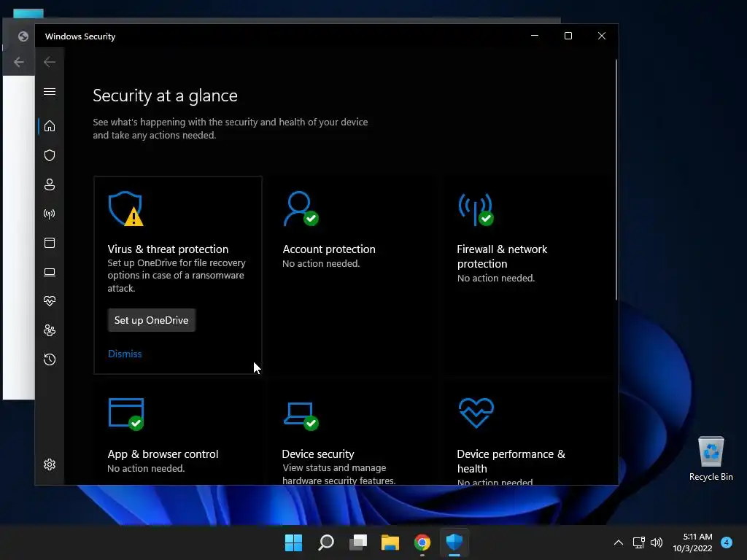Viewport: 747px width, 560px height.
Task: Open Google Chrome from taskbar
Action: click(422, 542)
